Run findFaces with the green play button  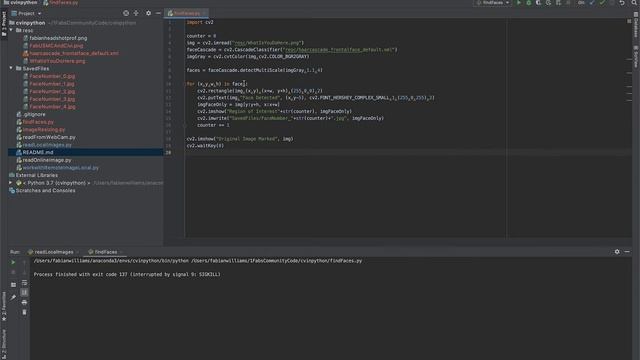tap(518, 2)
